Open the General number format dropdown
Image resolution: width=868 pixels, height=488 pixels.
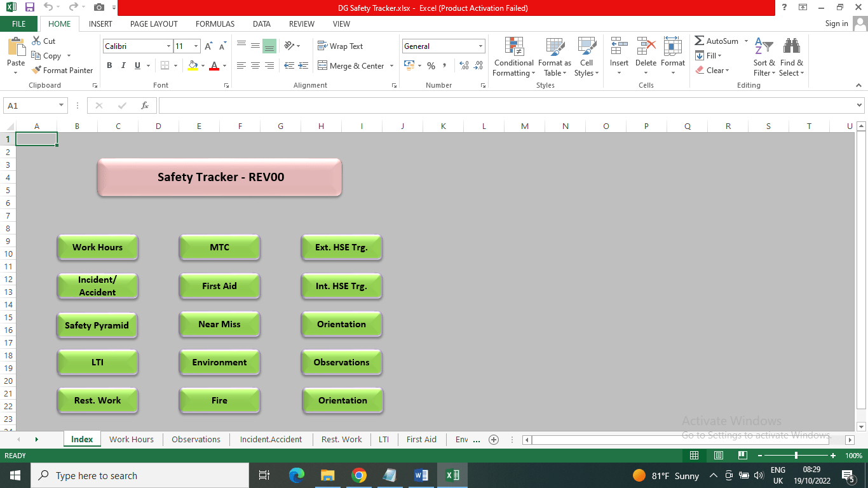[480, 46]
